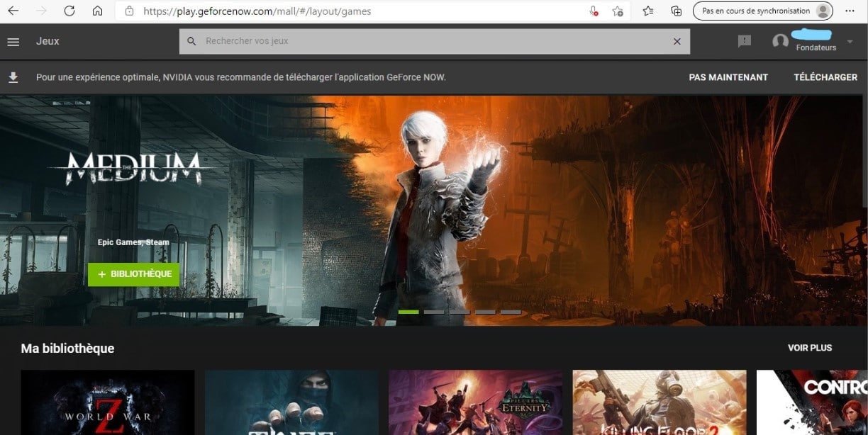
Task: Click VOIR PLUS link for library
Action: pos(810,348)
